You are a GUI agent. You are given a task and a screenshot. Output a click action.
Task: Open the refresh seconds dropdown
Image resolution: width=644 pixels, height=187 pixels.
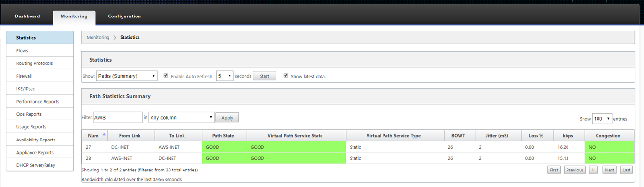coord(225,76)
